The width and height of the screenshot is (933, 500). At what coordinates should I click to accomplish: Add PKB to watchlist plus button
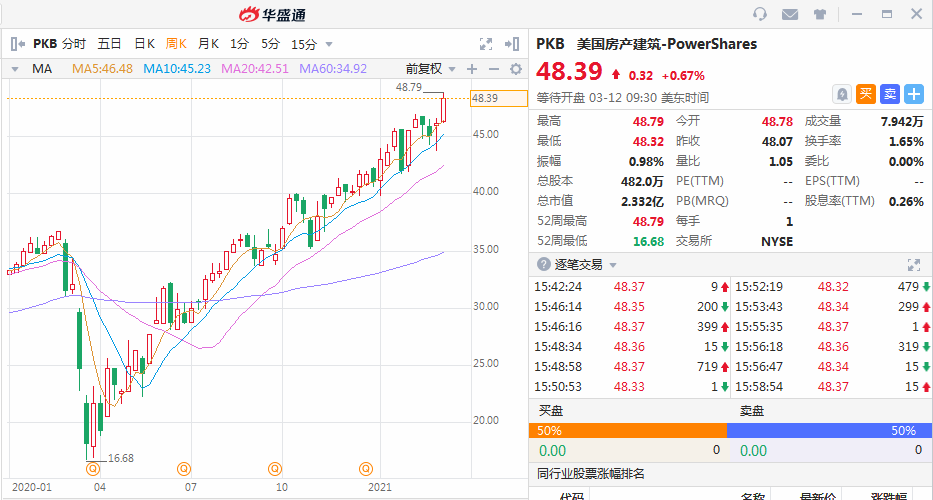913,94
